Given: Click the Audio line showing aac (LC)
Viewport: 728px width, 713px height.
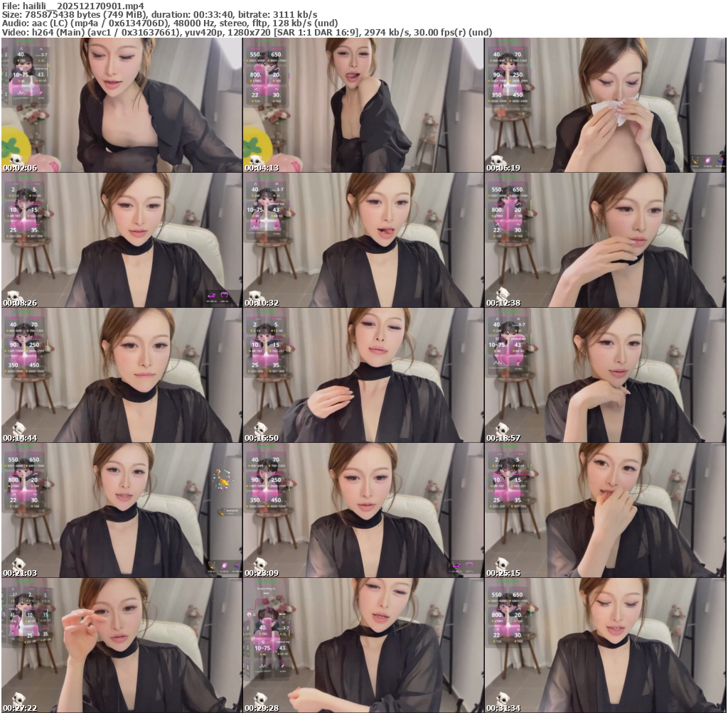Looking at the screenshot, I should (x=170, y=23).
